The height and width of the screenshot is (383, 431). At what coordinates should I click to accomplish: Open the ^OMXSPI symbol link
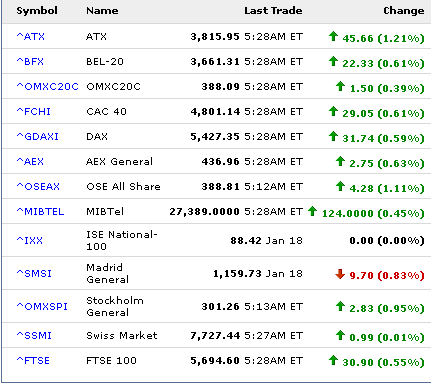coord(42,306)
